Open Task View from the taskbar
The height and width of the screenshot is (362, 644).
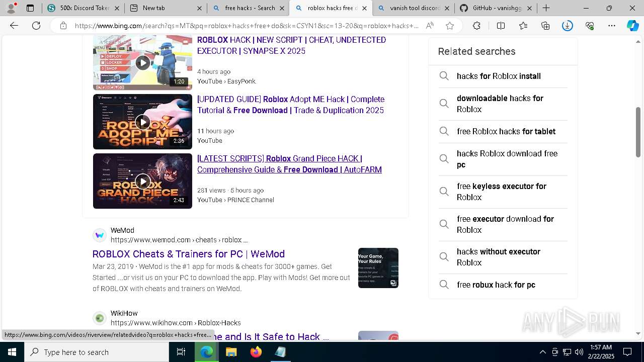pos(182,352)
